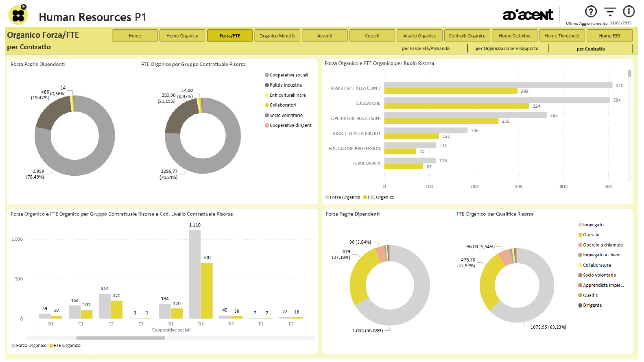Switch to Organico Mensile tab
Image resolution: width=644 pixels, height=362 pixels.
click(277, 36)
